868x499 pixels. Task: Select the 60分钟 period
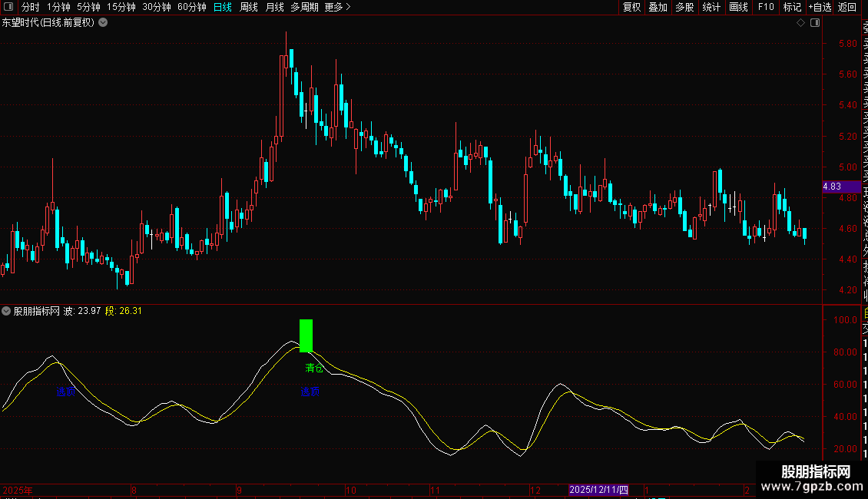click(x=192, y=7)
